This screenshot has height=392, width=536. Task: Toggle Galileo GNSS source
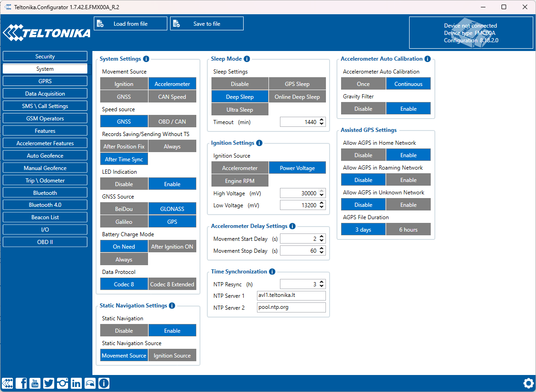pyautogui.click(x=124, y=222)
